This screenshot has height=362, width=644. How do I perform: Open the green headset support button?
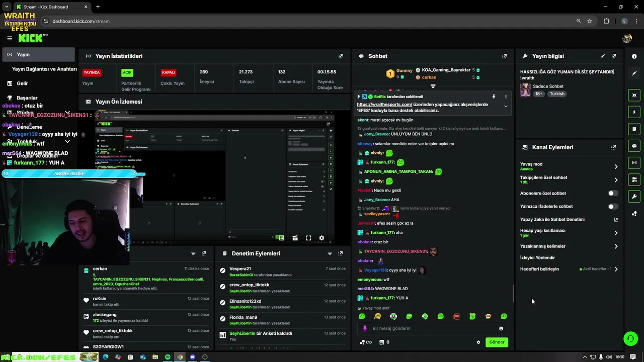pyautogui.click(x=630, y=339)
